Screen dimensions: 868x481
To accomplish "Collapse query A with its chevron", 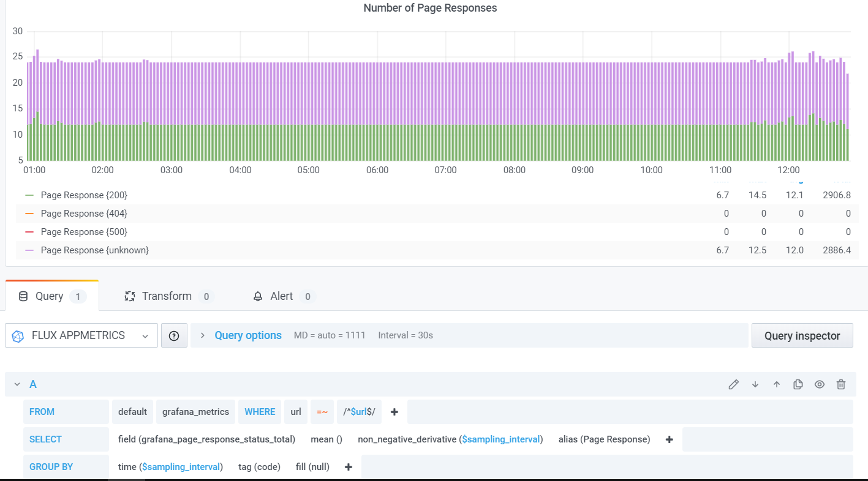I will 17,384.
